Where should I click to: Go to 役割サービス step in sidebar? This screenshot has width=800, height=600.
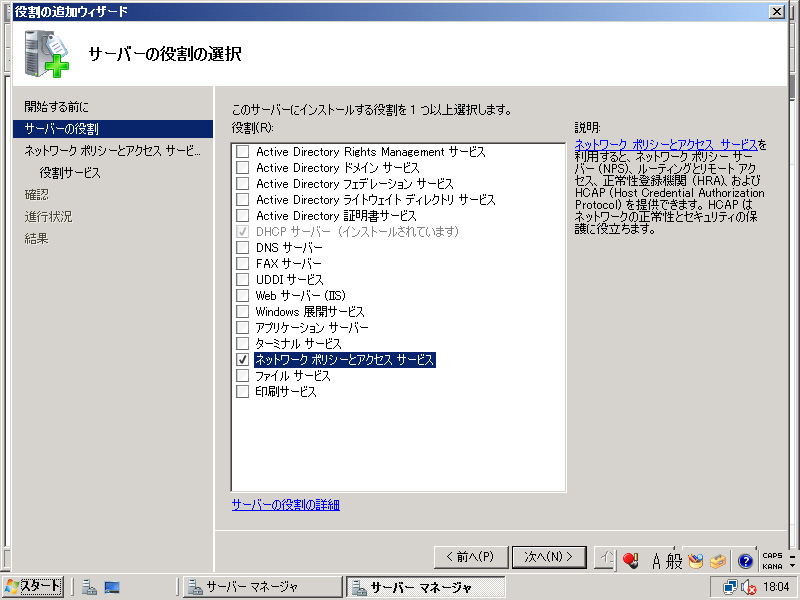tap(70, 172)
